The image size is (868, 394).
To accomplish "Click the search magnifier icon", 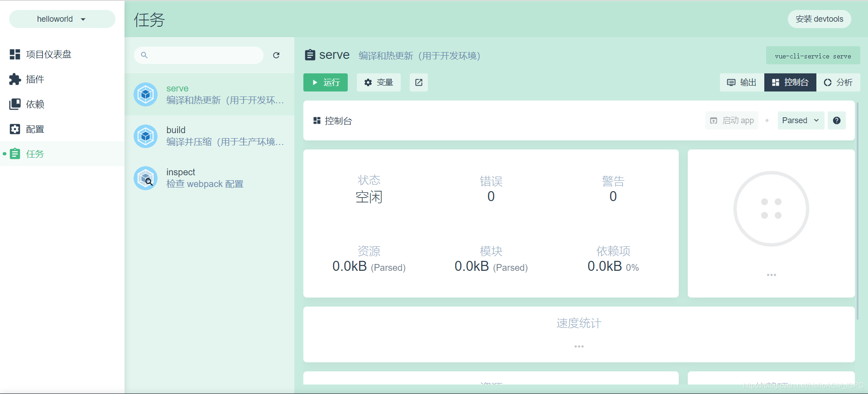I will click(144, 55).
